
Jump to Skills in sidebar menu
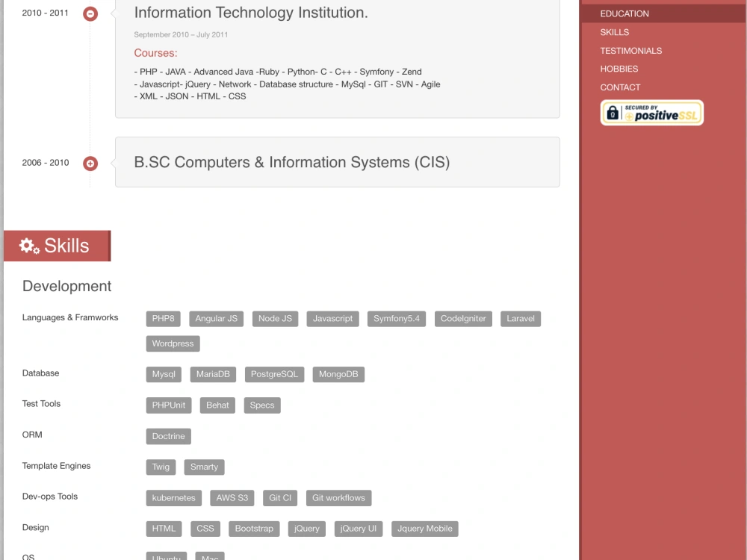tap(614, 32)
